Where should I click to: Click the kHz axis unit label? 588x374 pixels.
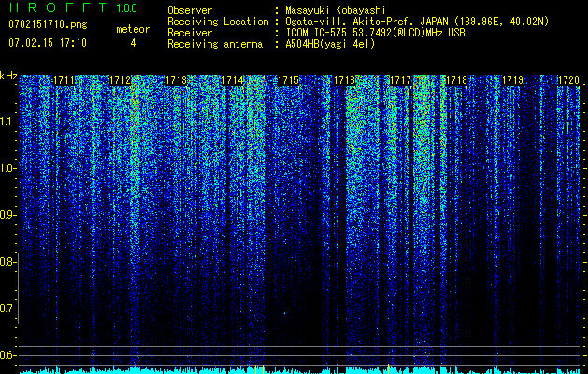[8, 76]
